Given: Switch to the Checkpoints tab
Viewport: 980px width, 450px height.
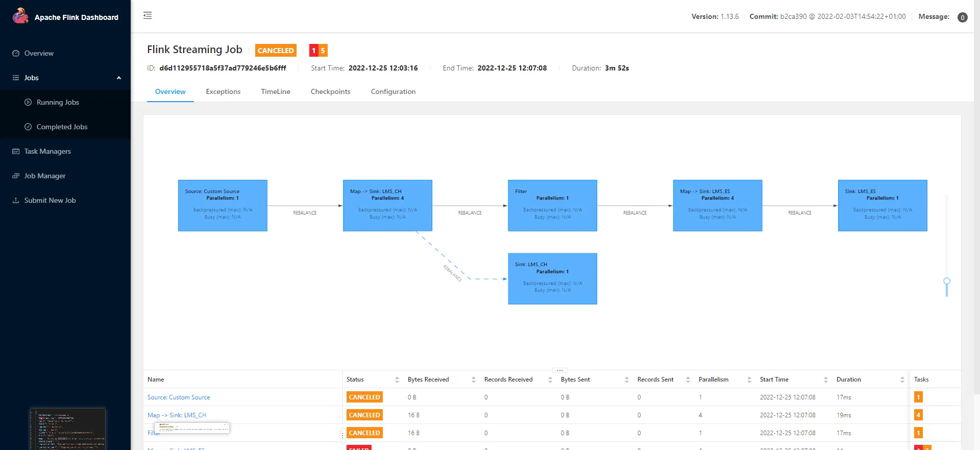Looking at the screenshot, I should click(330, 91).
